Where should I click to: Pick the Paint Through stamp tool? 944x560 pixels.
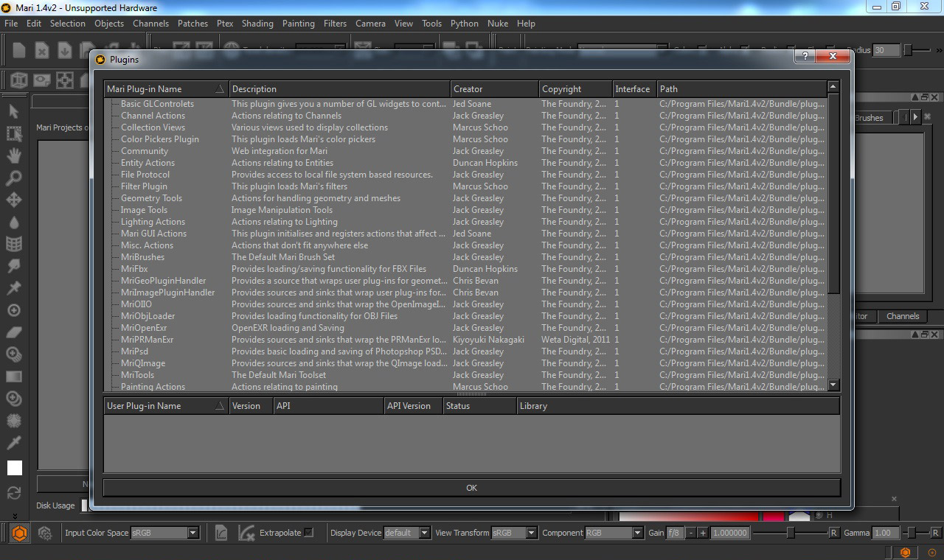[x=13, y=266]
